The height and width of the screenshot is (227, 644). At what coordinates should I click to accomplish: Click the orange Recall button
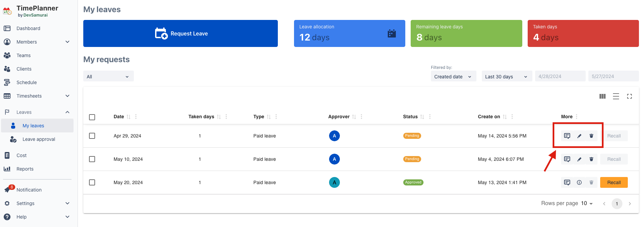pos(614,182)
